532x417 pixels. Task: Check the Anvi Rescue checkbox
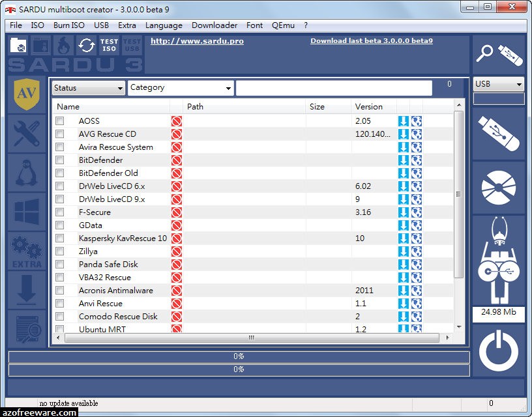(x=60, y=303)
